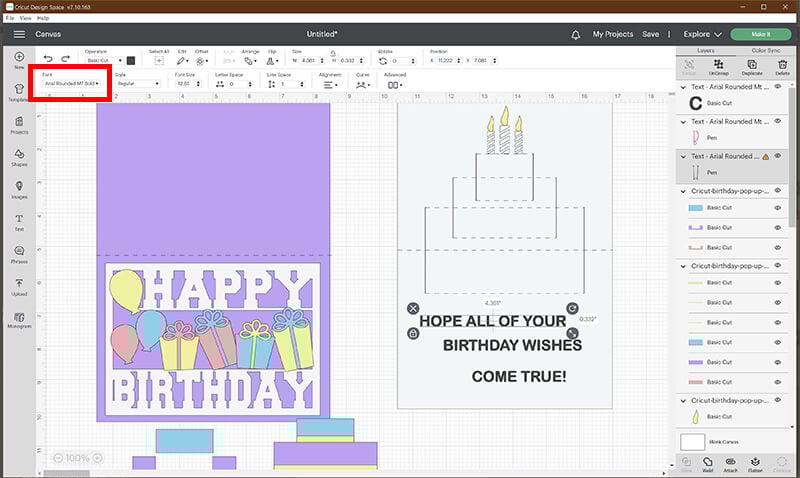Open the Advanced dropdown
This screenshot has width=800, height=478.
coord(395,85)
